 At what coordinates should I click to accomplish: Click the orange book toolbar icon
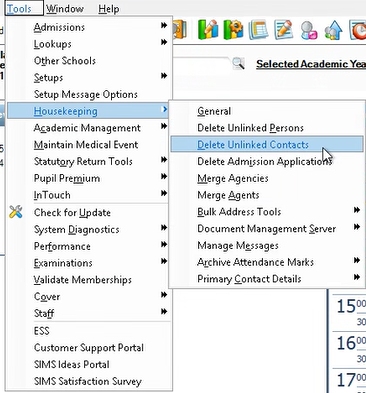click(179, 30)
